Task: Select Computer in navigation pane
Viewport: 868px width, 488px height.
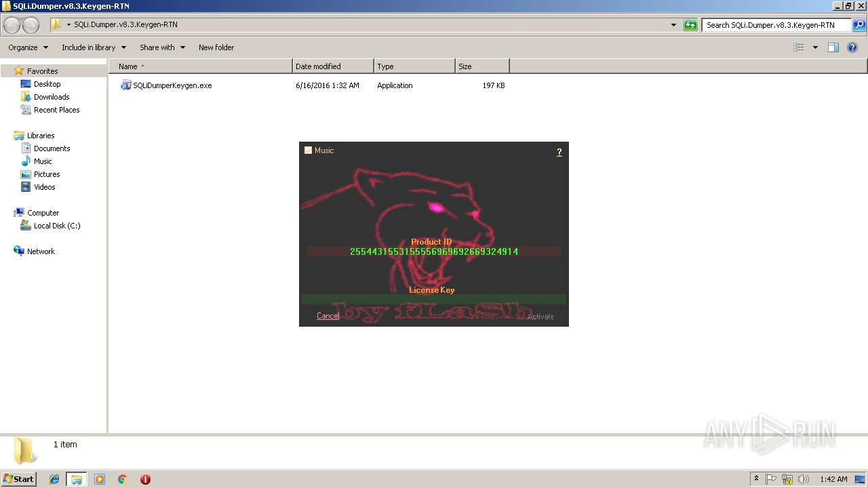Action: pyautogui.click(x=43, y=213)
